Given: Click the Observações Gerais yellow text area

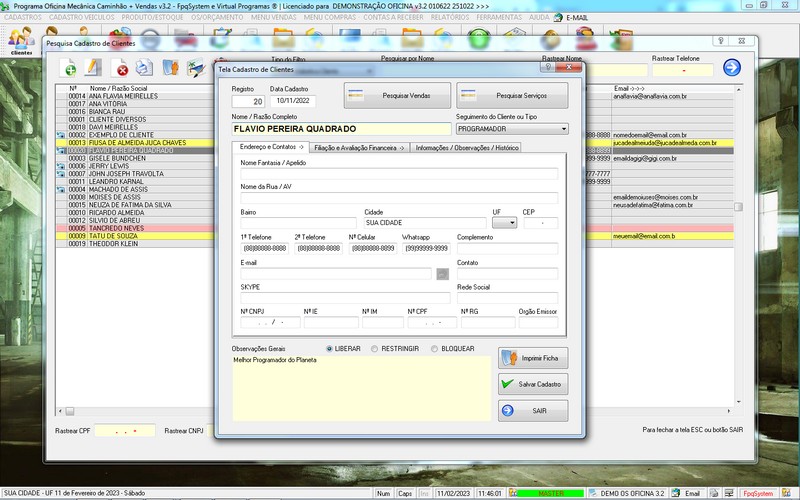Looking at the screenshot, I should coord(361,388).
